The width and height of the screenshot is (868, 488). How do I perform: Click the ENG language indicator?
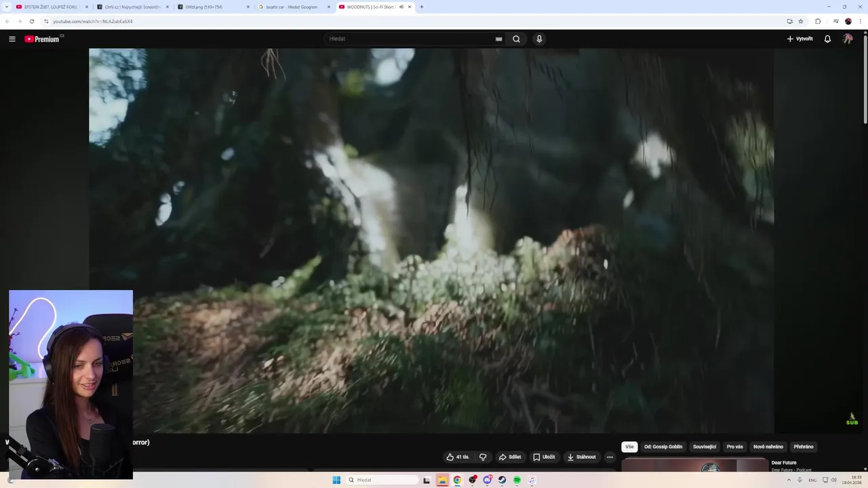click(812, 480)
